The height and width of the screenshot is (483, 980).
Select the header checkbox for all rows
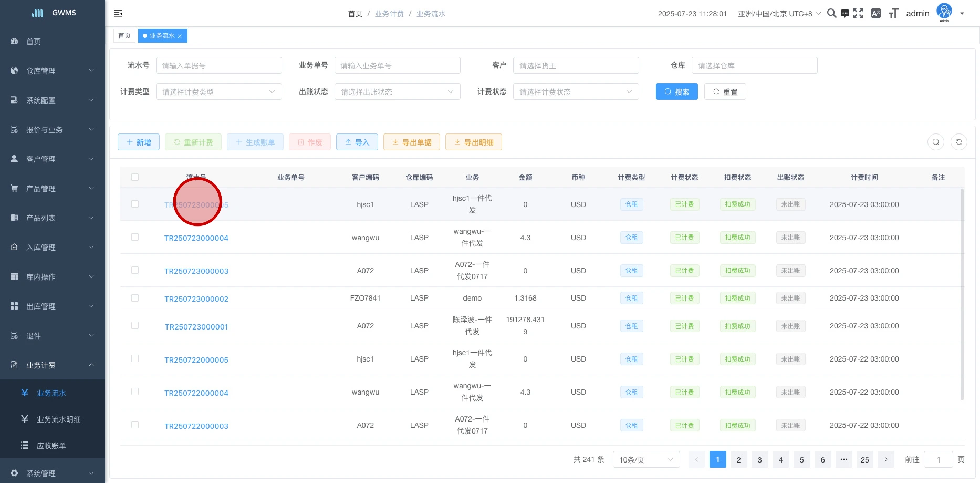(x=135, y=177)
